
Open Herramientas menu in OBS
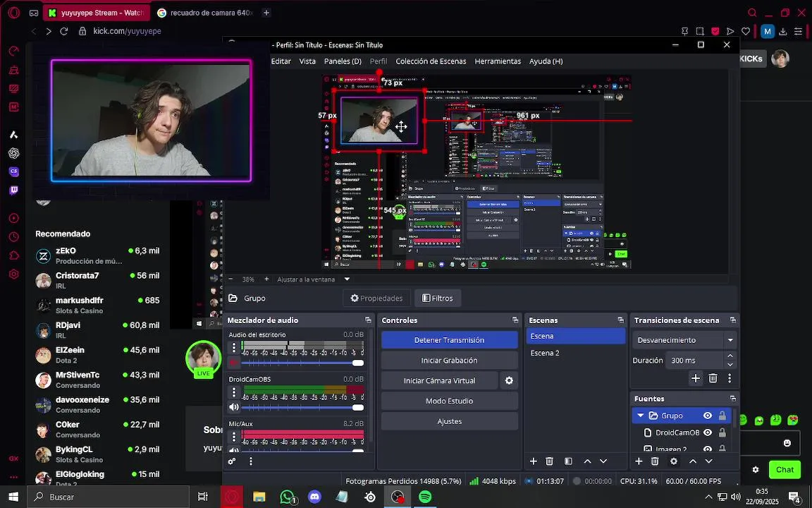pos(498,61)
